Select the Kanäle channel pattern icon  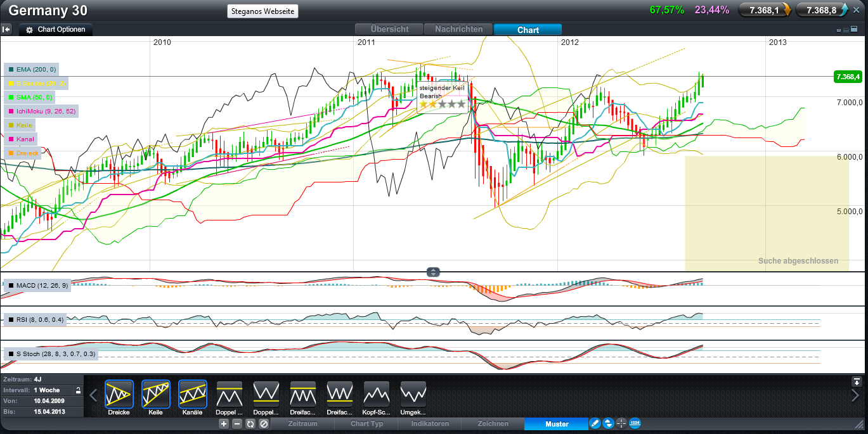coord(193,393)
